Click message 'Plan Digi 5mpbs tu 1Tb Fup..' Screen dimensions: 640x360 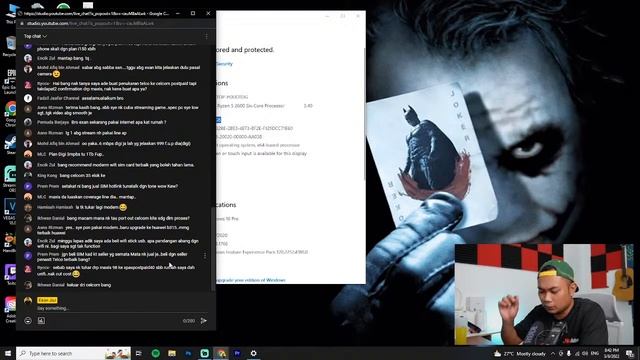click(76, 154)
